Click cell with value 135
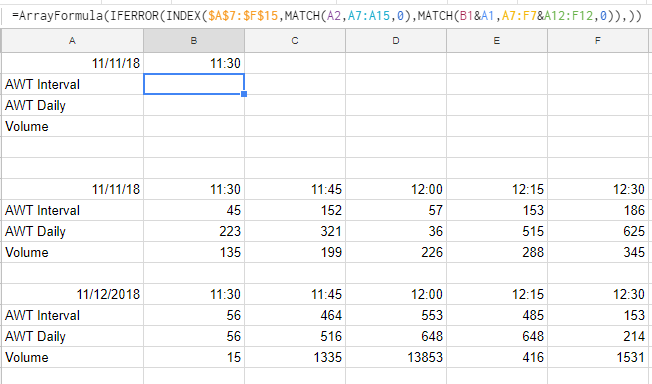Viewport: 652px width, 384px height. [194, 252]
